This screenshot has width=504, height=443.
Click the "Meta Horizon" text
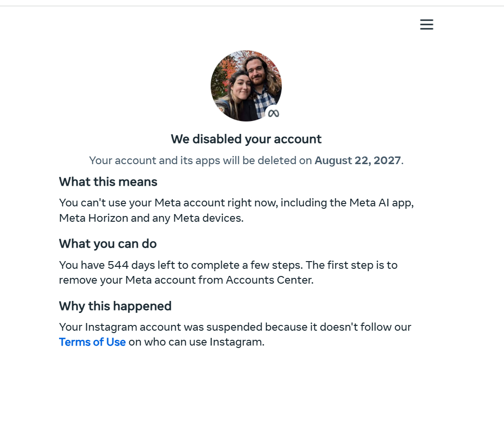(94, 218)
